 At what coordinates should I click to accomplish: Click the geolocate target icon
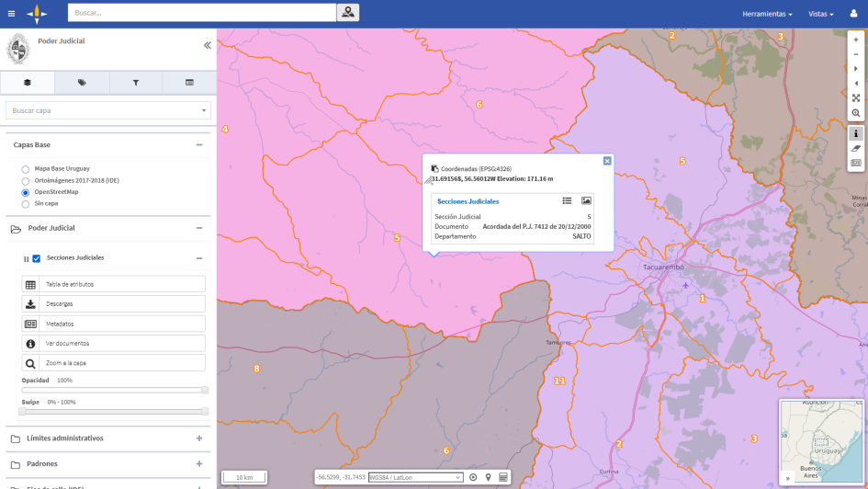point(473,477)
